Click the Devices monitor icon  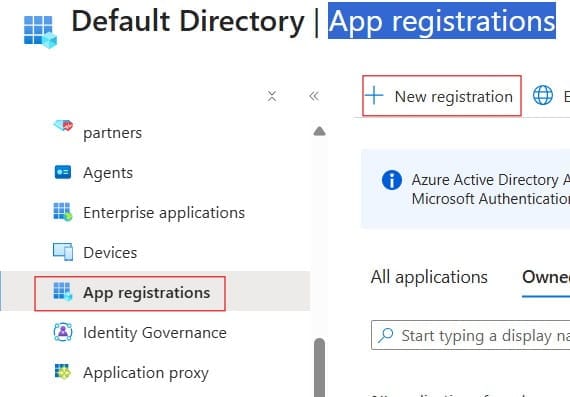point(63,252)
